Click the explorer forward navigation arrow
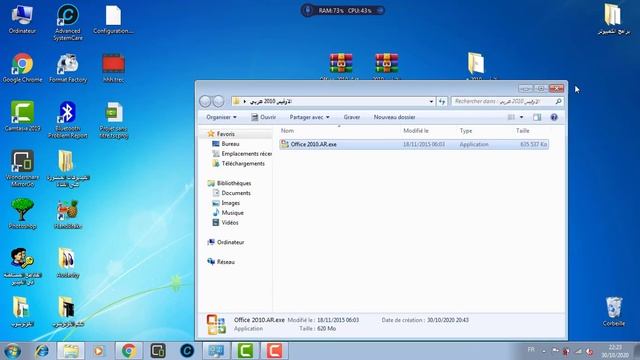640x360 pixels. pyautogui.click(x=219, y=101)
